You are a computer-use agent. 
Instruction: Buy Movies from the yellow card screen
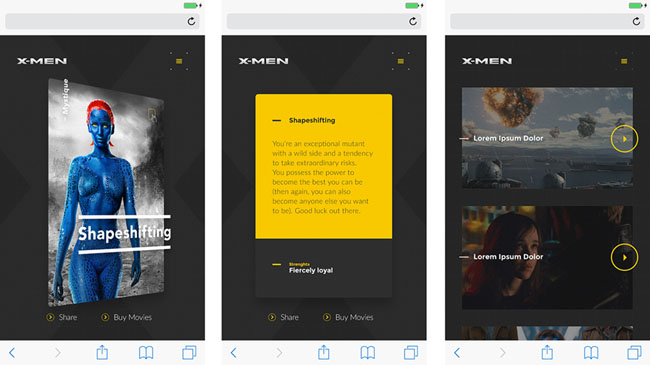(348, 317)
